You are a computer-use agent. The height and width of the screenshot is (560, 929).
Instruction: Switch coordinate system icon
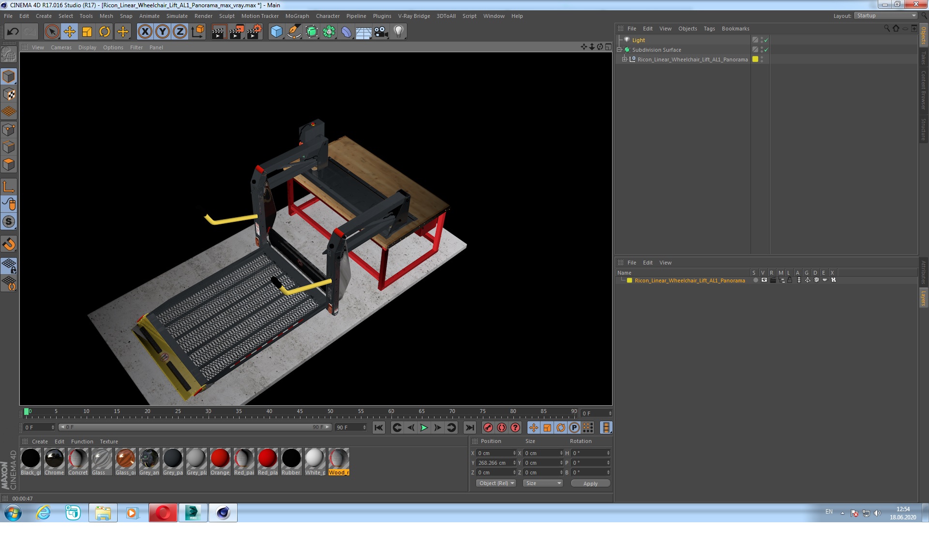pos(198,32)
